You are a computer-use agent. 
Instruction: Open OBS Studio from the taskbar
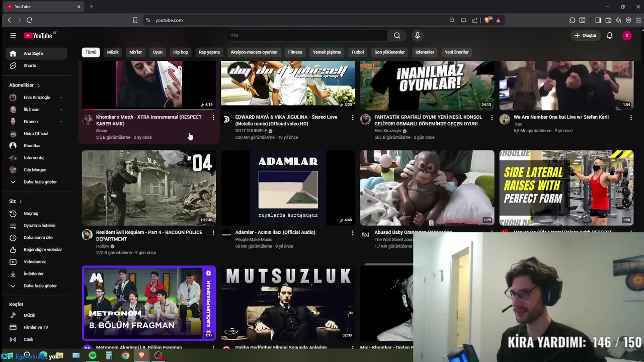[x=158, y=355]
